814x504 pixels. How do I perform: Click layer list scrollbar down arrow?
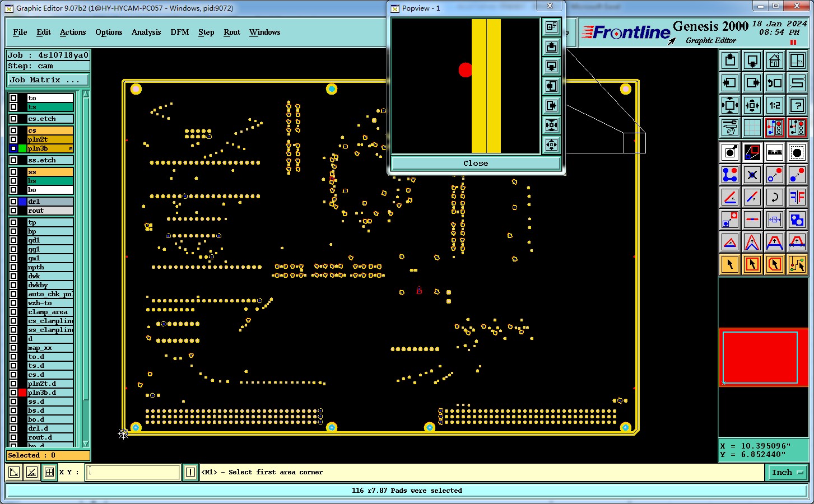pos(86,444)
